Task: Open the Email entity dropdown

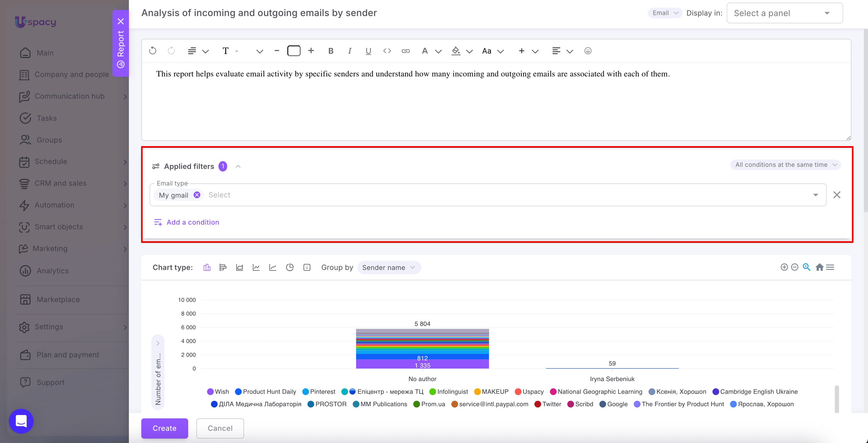Action: (x=665, y=13)
